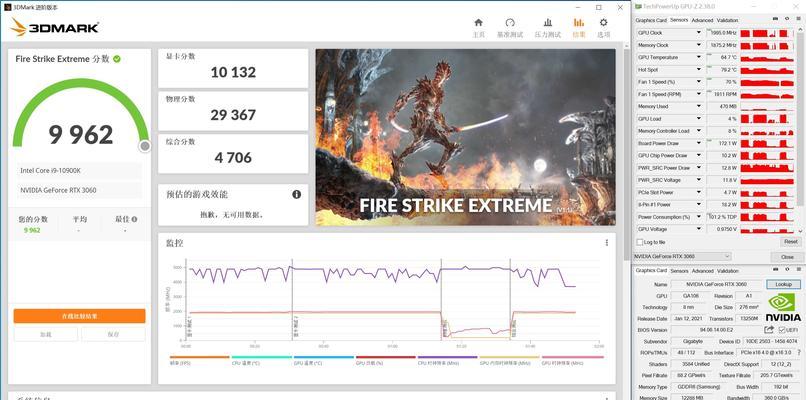Open the Hot Spot sensor dropdown
The width and height of the screenshot is (806, 400).
(699, 69)
